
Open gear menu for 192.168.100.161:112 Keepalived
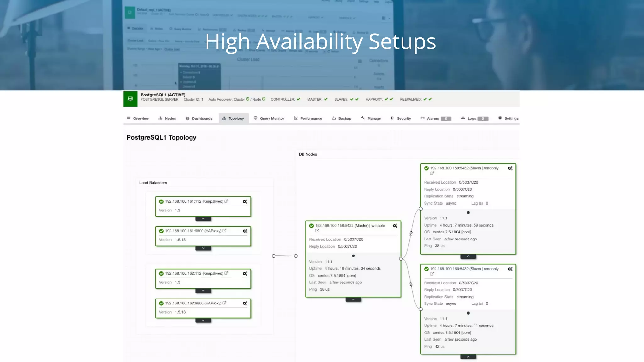point(245,202)
